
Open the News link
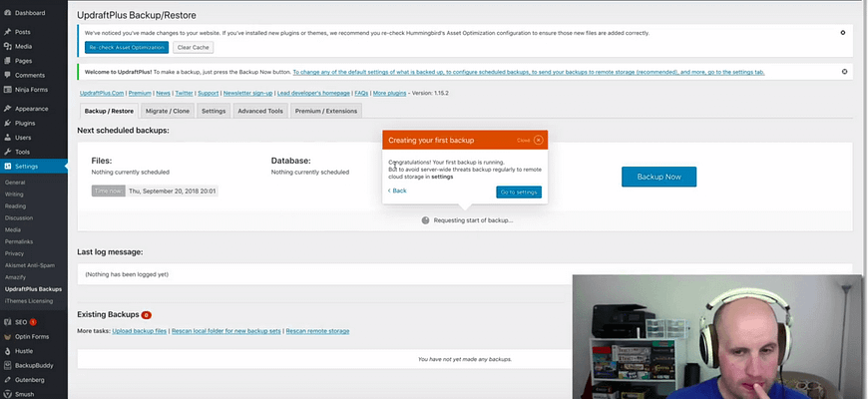click(x=163, y=93)
